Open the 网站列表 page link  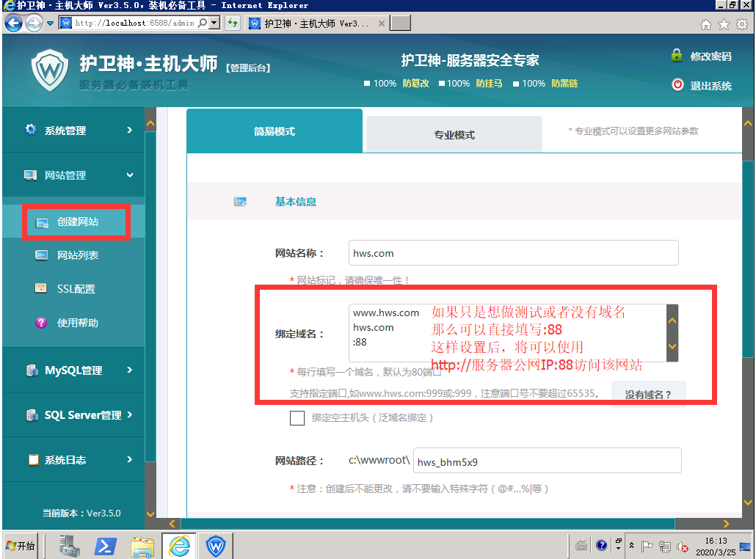coord(77,255)
